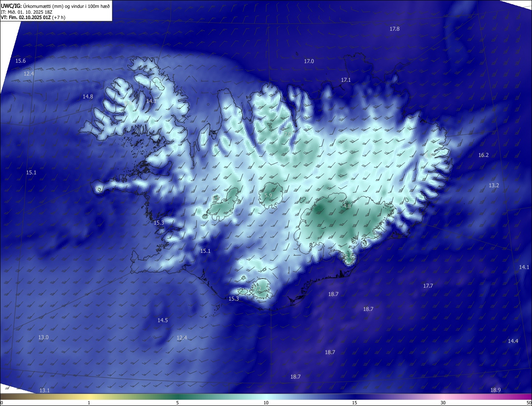
Task: Select the 17.7 value label
Action: click(428, 286)
